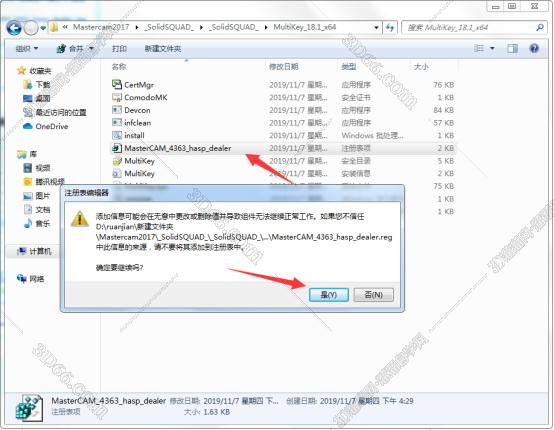Click the 76 KB size cell
This screenshot has width=554, height=430.
pyautogui.click(x=443, y=85)
